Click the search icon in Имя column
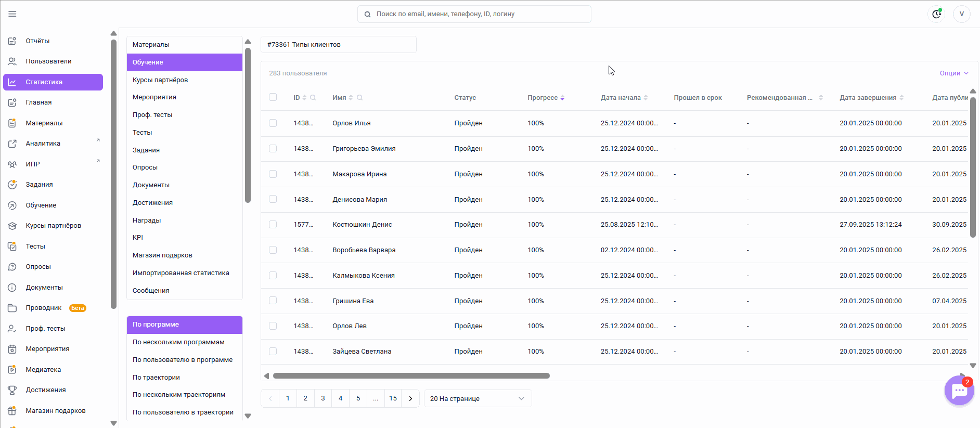980x428 pixels. pos(360,98)
